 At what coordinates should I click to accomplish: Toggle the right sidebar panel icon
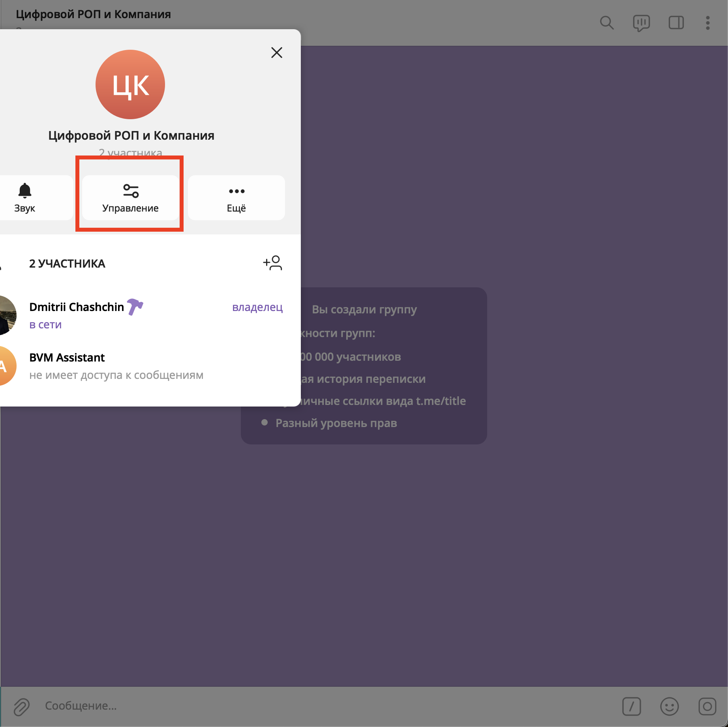click(676, 23)
